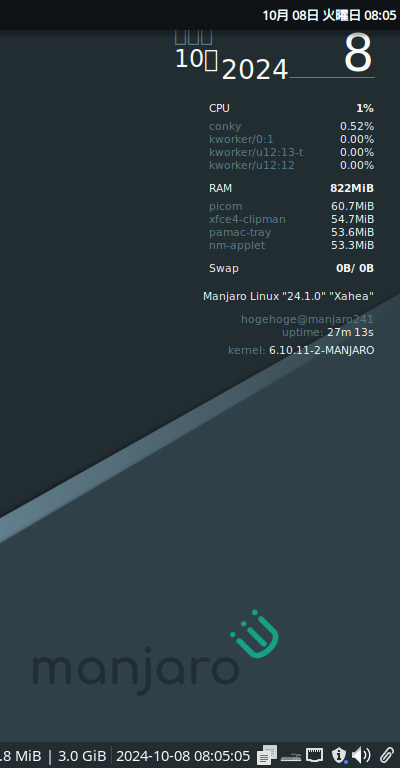Image resolution: width=400 pixels, height=768 pixels.
Task: Click the paperclip icon in tray
Action: [387, 755]
